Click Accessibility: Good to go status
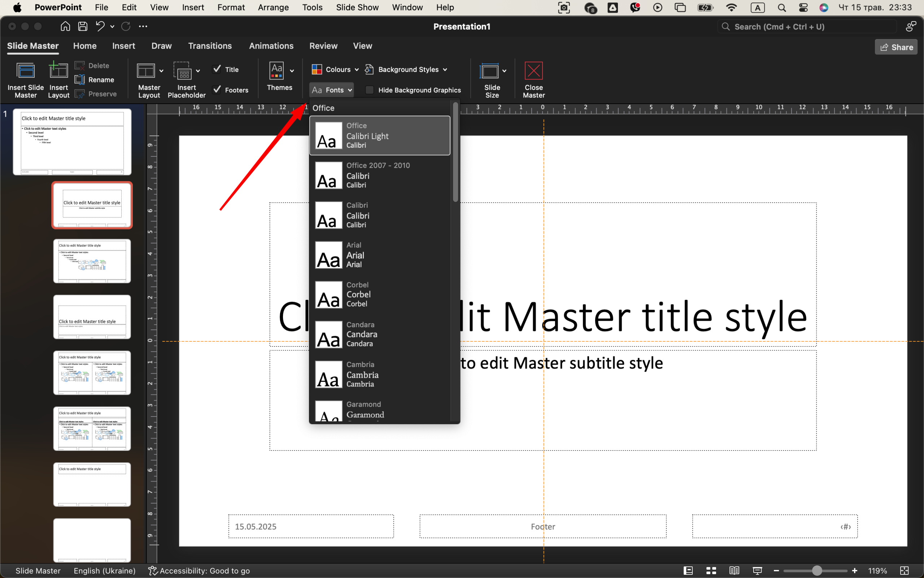924x578 pixels. [x=199, y=570]
